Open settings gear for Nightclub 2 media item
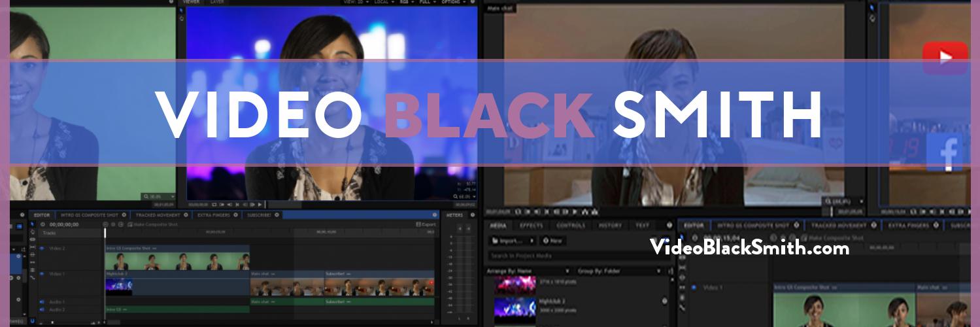This screenshot has height=327, width=980. click(664, 301)
